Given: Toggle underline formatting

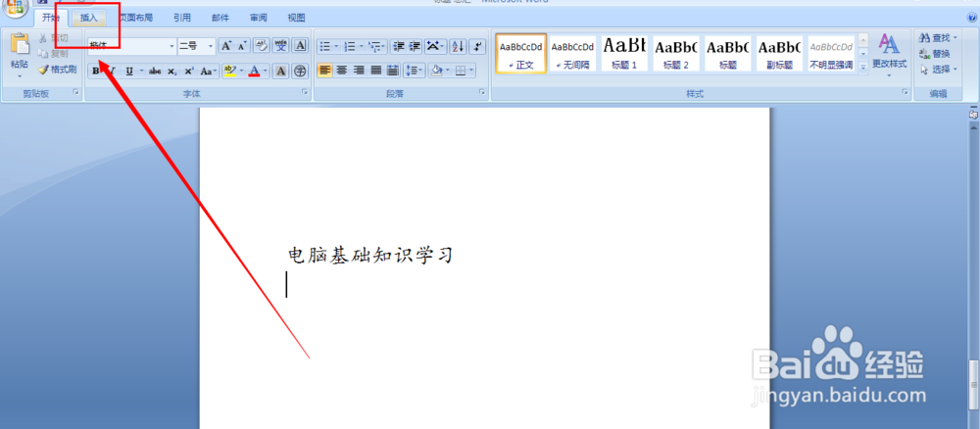Looking at the screenshot, I should (128, 71).
